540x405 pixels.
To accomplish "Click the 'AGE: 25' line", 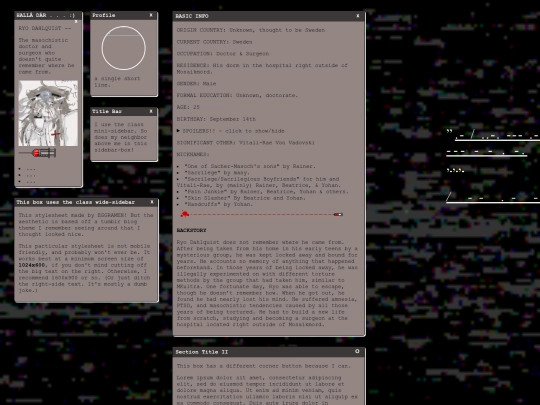I will pos(188,107).
